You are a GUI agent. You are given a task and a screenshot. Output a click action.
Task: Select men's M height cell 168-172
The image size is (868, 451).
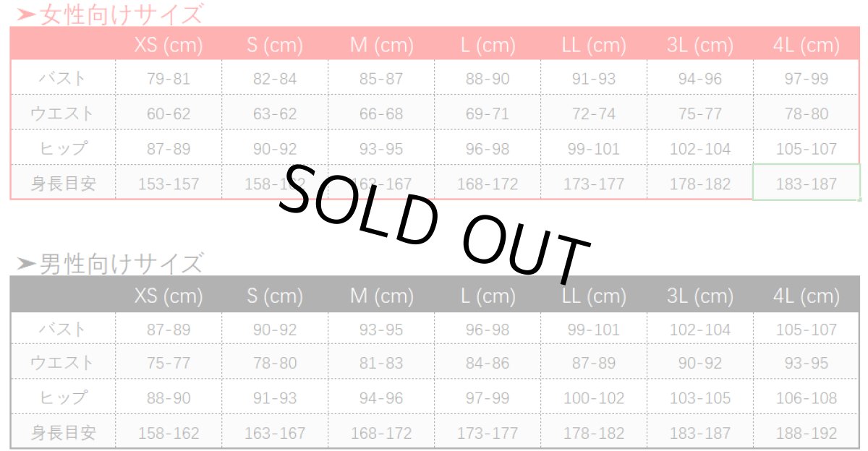coord(381,433)
